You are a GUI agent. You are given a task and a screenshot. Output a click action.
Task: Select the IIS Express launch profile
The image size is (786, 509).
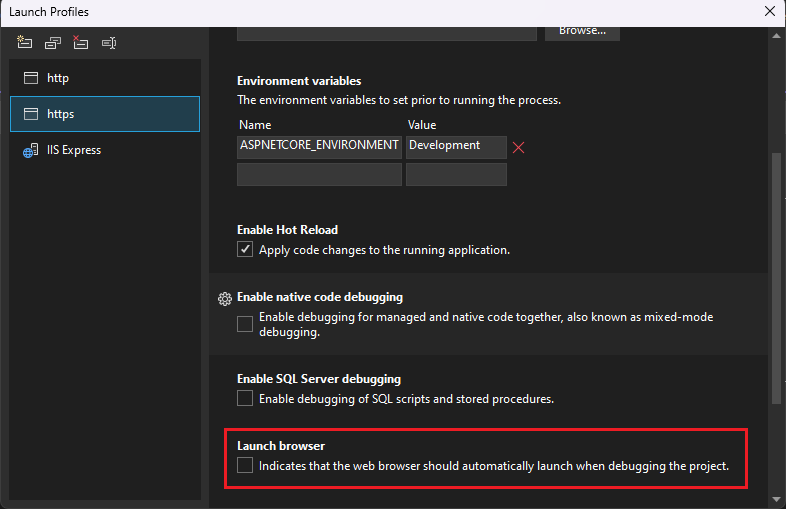click(73, 150)
